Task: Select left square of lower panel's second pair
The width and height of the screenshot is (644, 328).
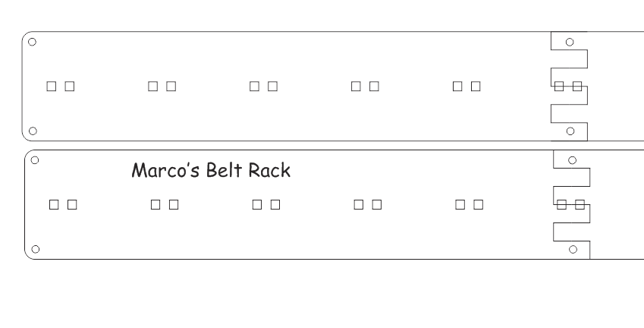Action: (x=156, y=204)
